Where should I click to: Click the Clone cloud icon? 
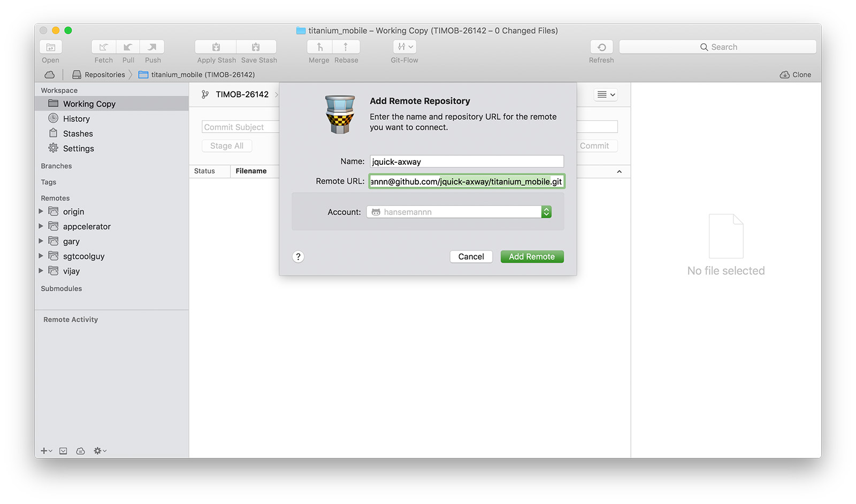[x=785, y=75]
